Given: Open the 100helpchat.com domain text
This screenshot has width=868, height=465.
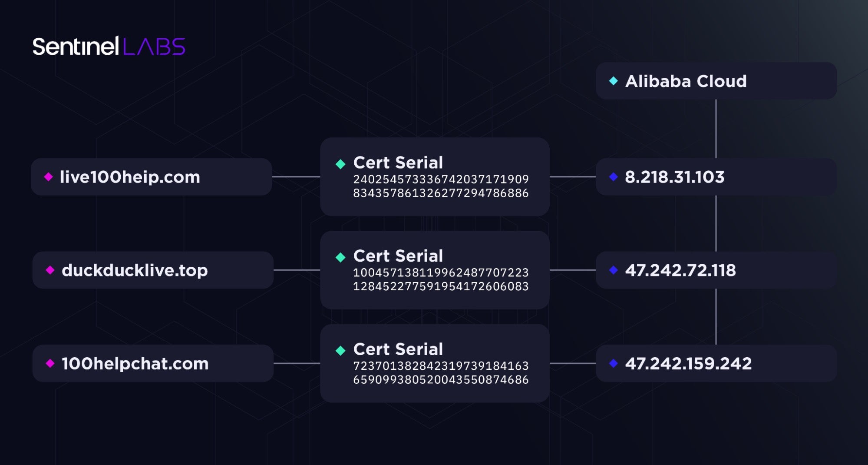Looking at the screenshot, I should 135,364.
